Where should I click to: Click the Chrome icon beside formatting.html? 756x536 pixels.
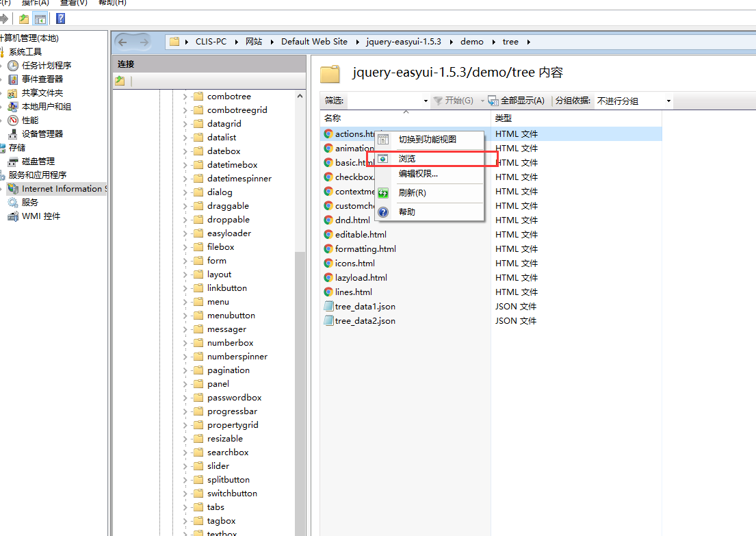(x=328, y=249)
